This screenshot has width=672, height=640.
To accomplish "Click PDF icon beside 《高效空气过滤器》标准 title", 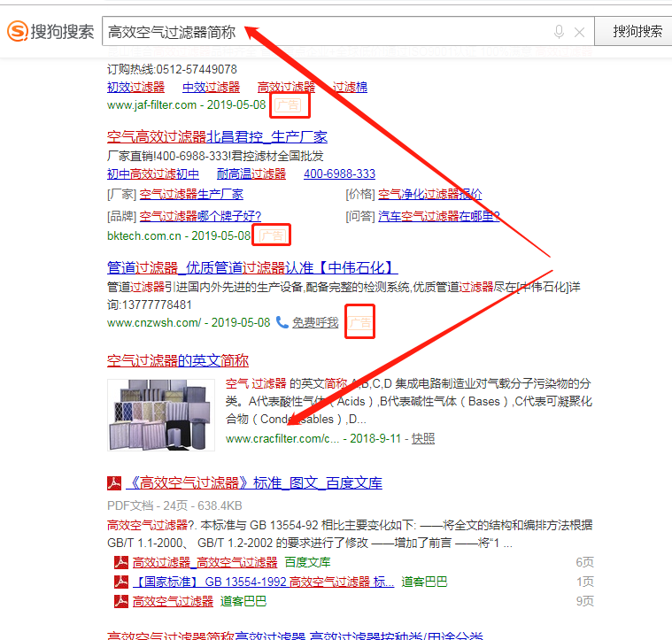I will tap(114, 483).
